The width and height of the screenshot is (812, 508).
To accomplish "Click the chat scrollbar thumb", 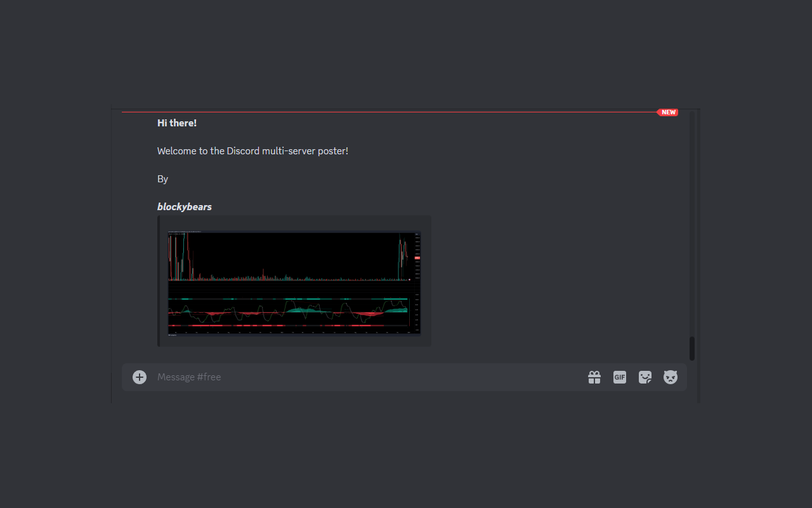I will pyautogui.click(x=692, y=349).
